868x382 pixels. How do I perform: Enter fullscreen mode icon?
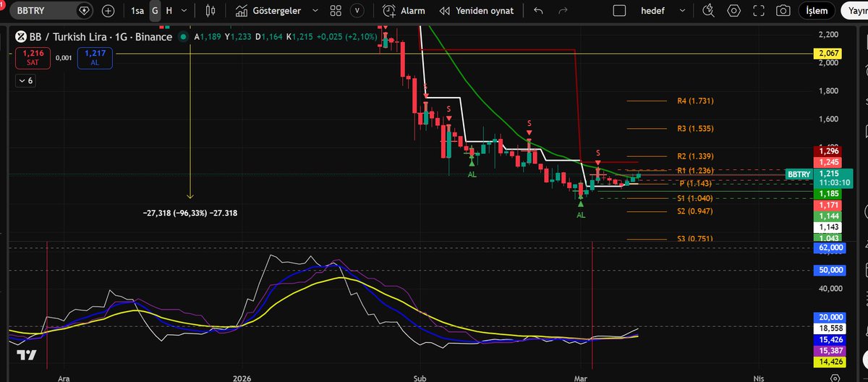(759, 11)
